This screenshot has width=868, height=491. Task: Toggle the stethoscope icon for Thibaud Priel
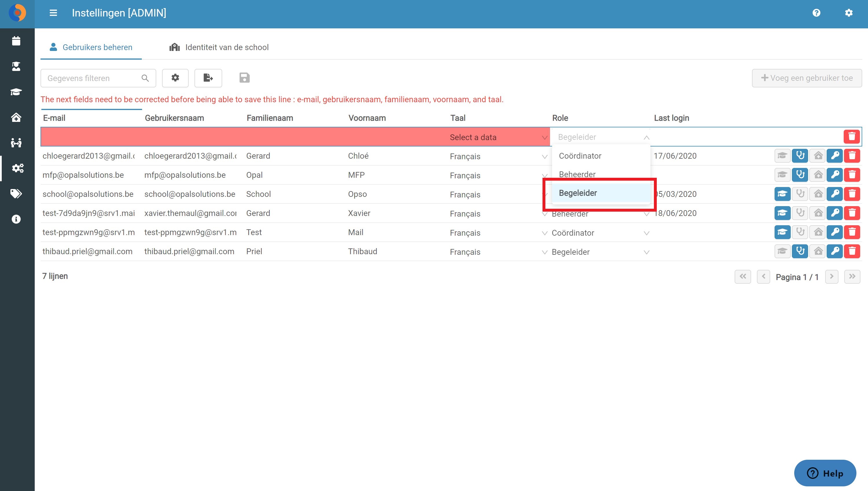coord(800,251)
